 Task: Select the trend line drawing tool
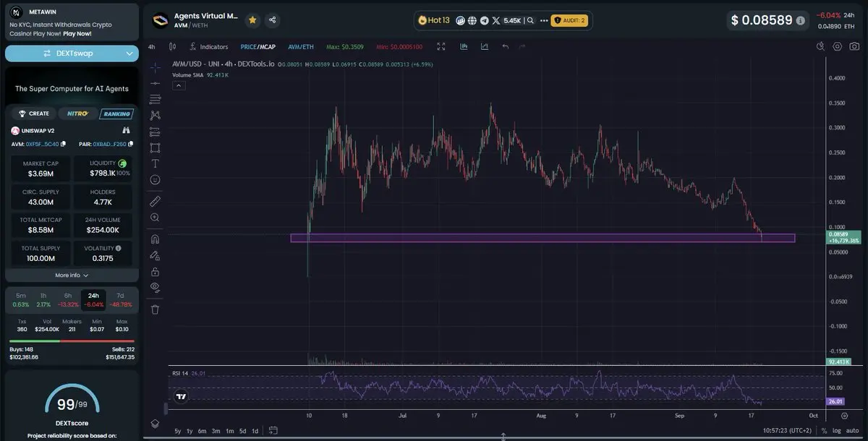(155, 83)
